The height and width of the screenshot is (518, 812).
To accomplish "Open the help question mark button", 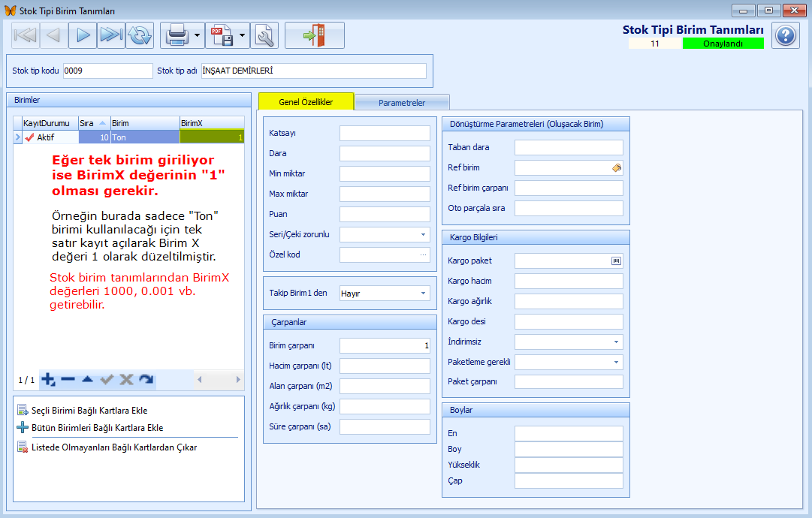I will tap(786, 35).
